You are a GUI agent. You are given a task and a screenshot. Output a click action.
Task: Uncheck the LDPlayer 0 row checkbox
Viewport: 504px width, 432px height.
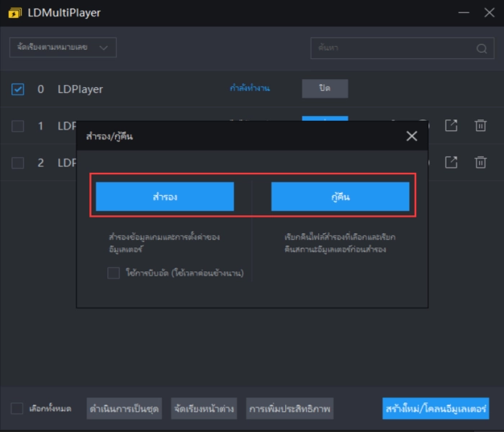pyautogui.click(x=18, y=89)
